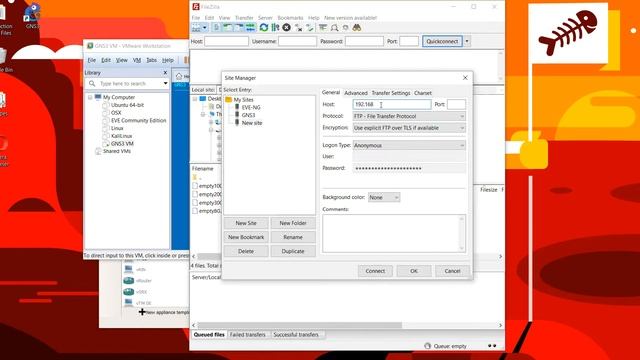Toggle transfer queue display toolbar icon
Viewport: 640px width, 360px height.
point(250,28)
